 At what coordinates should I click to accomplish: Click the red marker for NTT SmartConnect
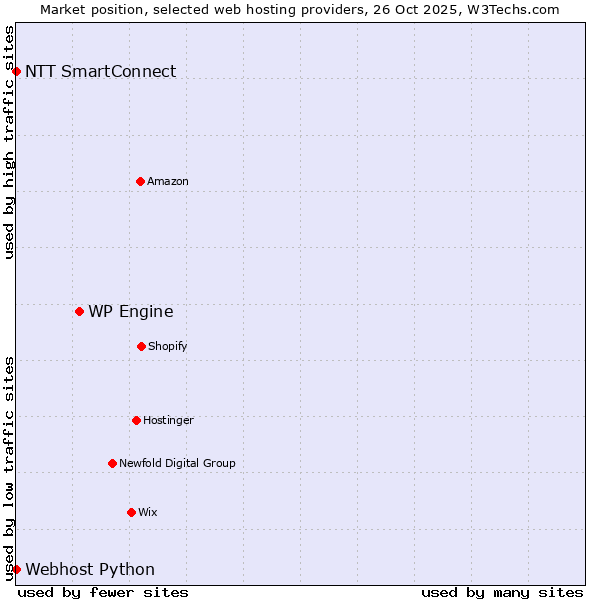(16, 71)
